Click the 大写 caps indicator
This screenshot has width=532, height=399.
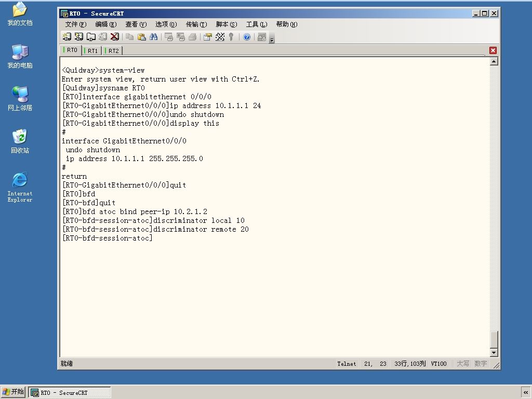tap(463, 364)
